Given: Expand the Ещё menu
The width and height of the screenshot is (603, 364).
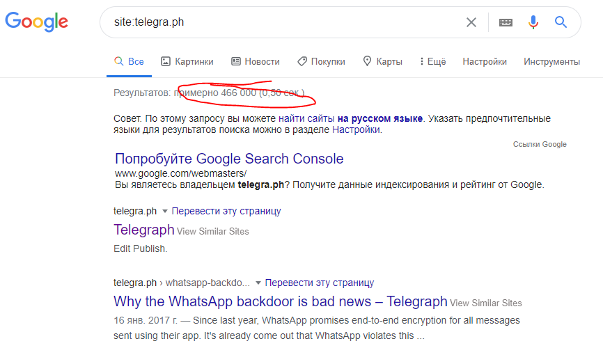Looking at the screenshot, I should (x=433, y=61).
